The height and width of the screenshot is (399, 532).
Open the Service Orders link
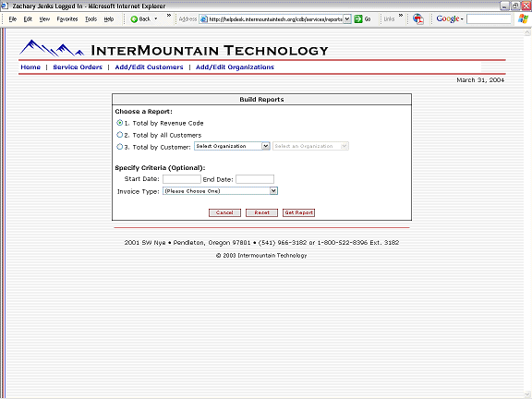(x=78, y=67)
